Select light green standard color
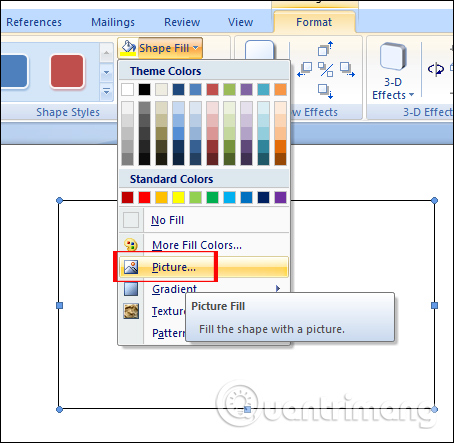The width and height of the screenshot is (454, 443). click(x=195, y=197)
